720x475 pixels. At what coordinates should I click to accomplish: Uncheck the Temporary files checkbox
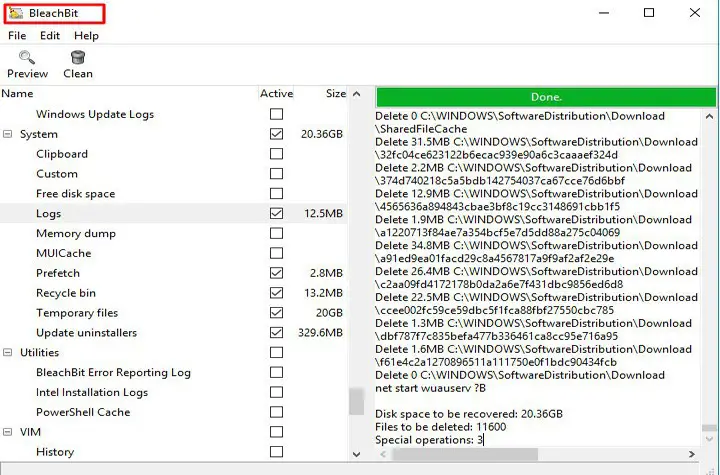276,312
